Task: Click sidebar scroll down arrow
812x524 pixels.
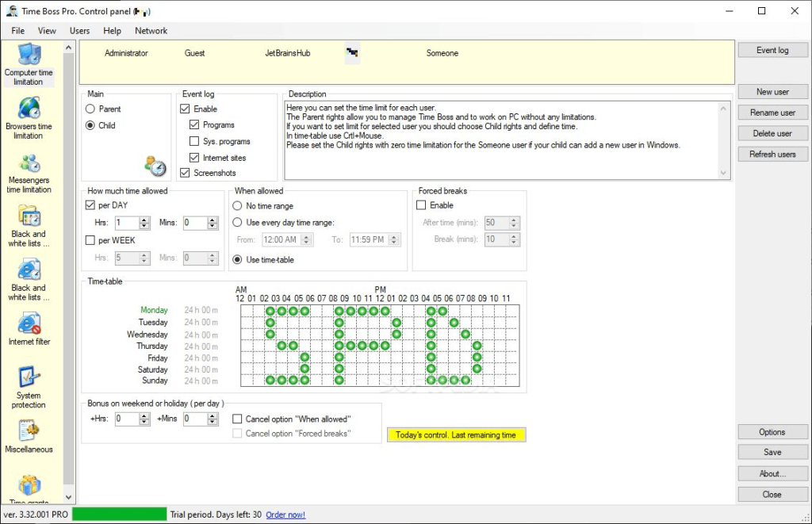Action: coord(69,497)
